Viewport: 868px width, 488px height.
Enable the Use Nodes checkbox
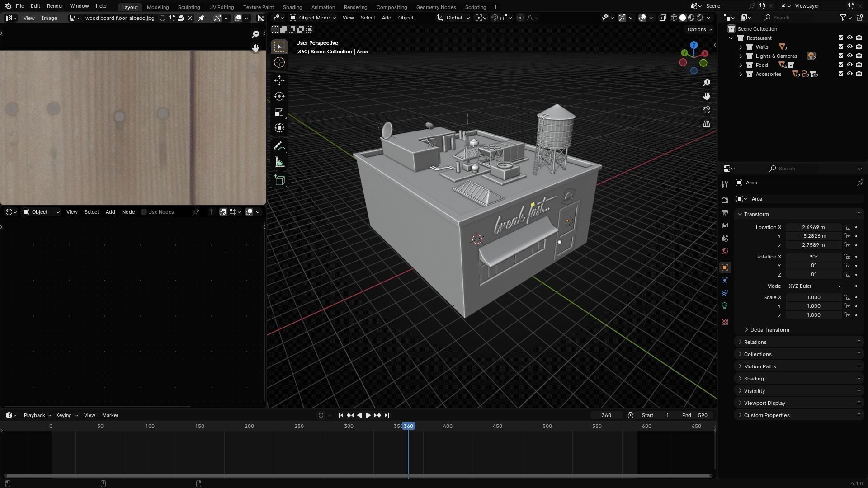(144, 212)
